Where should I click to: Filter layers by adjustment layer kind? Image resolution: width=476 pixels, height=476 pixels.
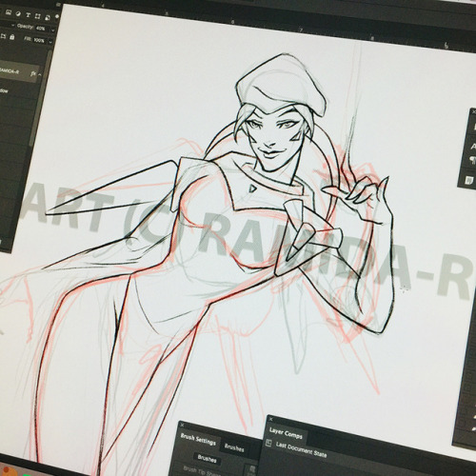pyautogui.click(x=18, y=13)
